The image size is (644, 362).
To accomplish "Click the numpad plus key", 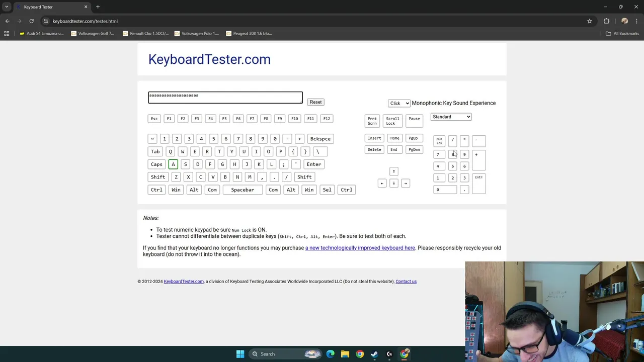I will [478, 160].
